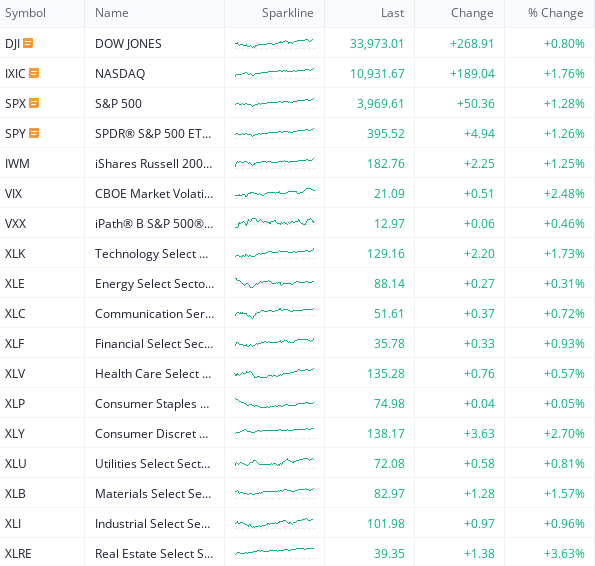
Task: Click the orange notes icon next to DJI
Action: click(28, 43)
